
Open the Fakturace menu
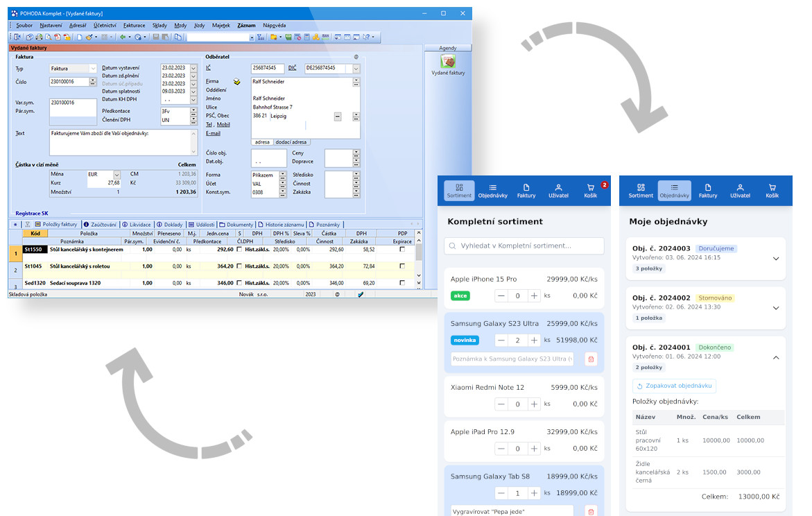click(x=134, y=25)
